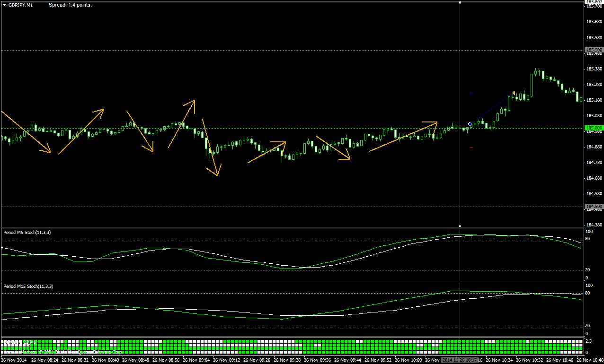The height and width of the screenshot is (364, 604).
Task: Click the '26 Nov 09:28' time axis label
Action: [288, 360]
